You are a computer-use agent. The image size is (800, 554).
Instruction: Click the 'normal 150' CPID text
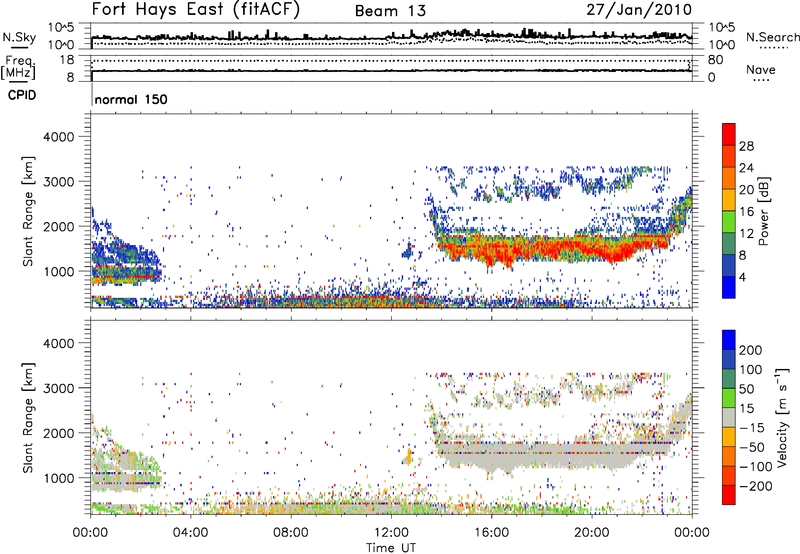pyautogui.click(x=131, y=99)
